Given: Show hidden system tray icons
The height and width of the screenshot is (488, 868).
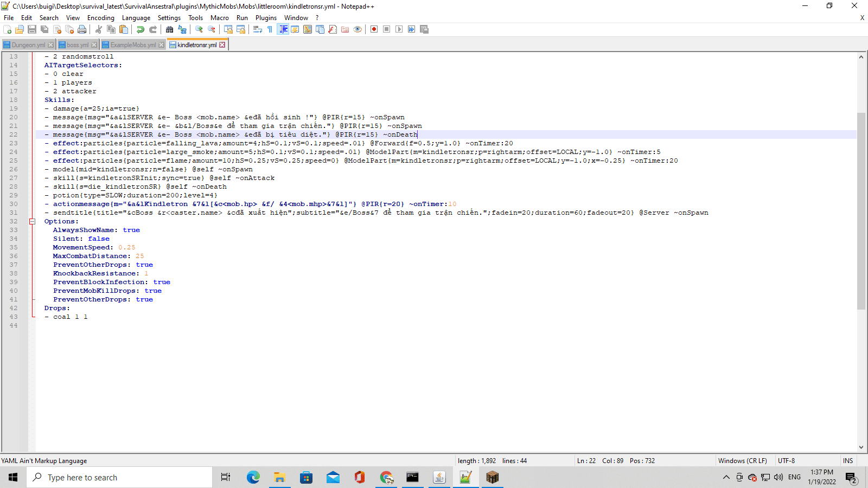Looking at the screenshot, I should coord(726,477).
